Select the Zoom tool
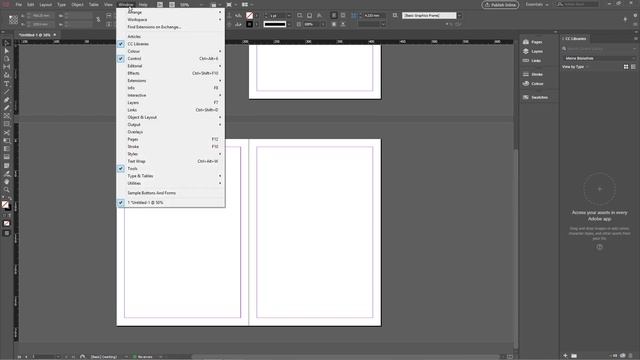This screenshot has height=360, width=640. pos(7,190)
